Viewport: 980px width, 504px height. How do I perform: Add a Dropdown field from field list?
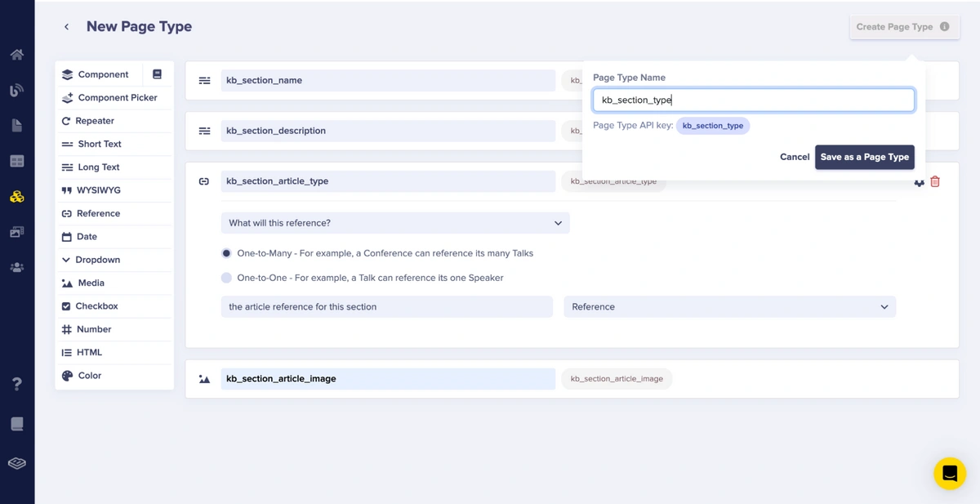(97, 260)
